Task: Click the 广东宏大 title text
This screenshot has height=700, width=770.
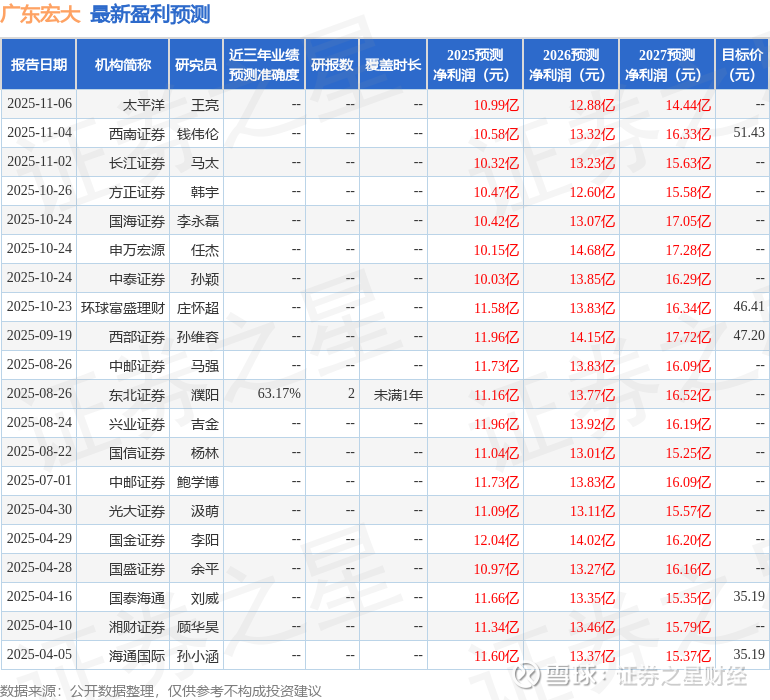Action: 40,14
